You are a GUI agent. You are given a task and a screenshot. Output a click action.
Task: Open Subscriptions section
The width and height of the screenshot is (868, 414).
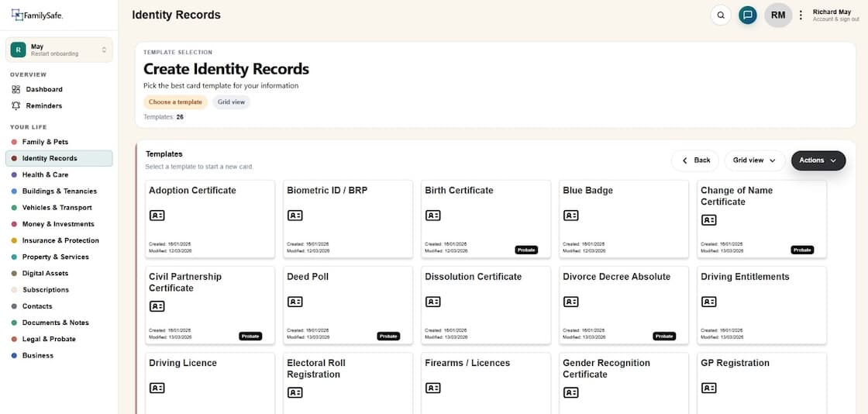[x=46, y=290]
